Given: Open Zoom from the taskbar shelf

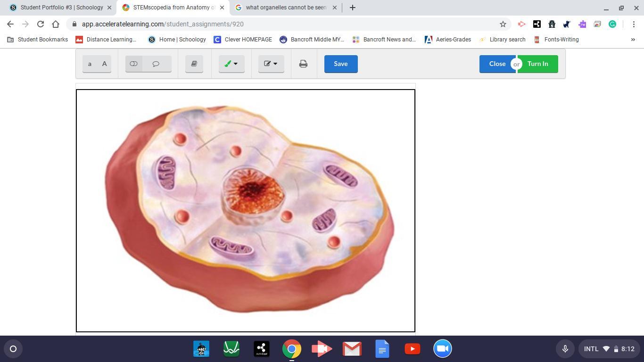Looking at the screenshot, I should [442, 349].
